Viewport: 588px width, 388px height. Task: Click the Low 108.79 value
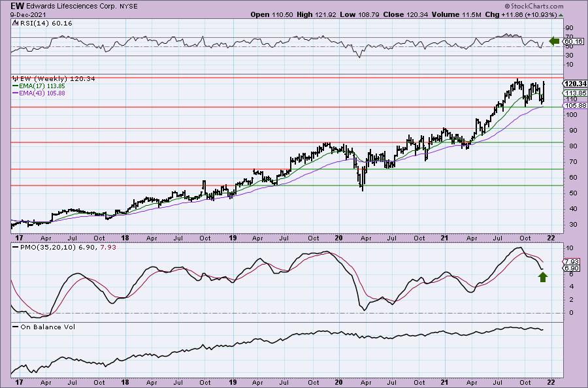click(359, 14)
